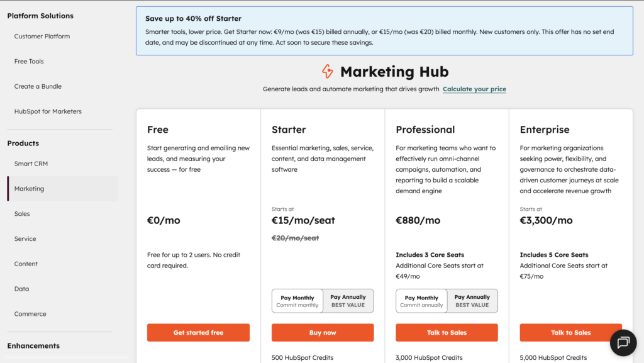Buy now the Starter plan

322,332
